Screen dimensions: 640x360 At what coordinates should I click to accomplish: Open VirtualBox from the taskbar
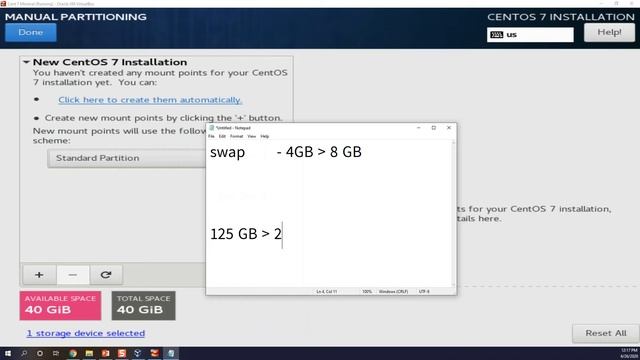pyautogui.click(x=138, y=353)
